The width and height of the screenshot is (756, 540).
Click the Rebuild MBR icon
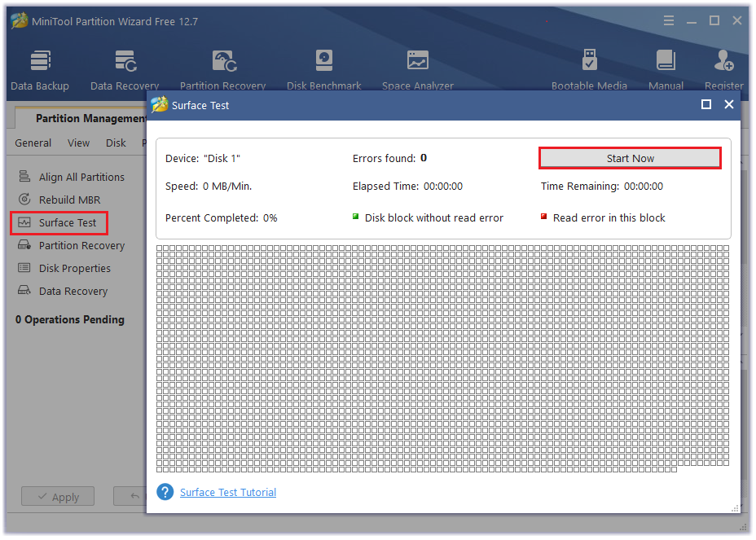pos(24,199)
